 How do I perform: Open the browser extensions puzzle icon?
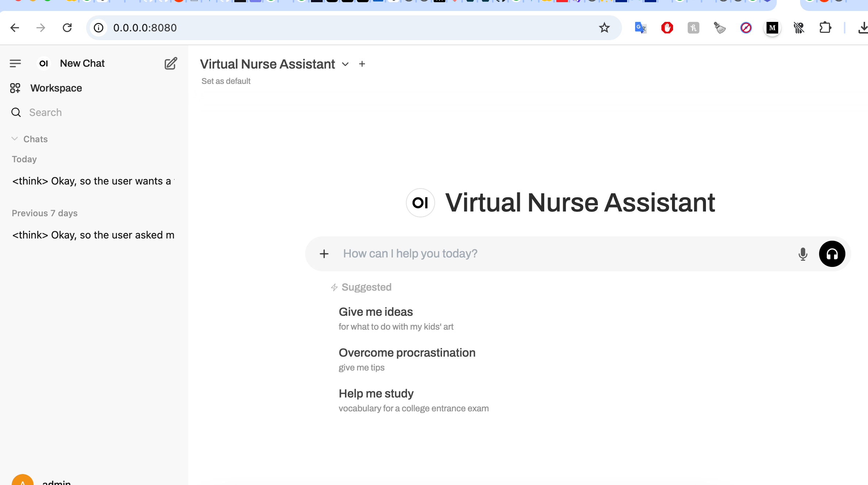[x=825, y=27]
